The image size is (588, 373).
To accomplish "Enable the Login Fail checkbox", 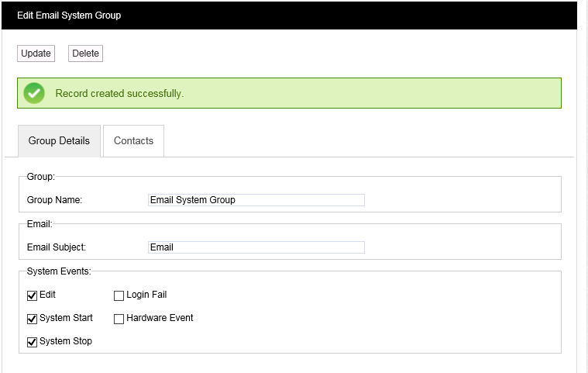I will click(119, 295).
